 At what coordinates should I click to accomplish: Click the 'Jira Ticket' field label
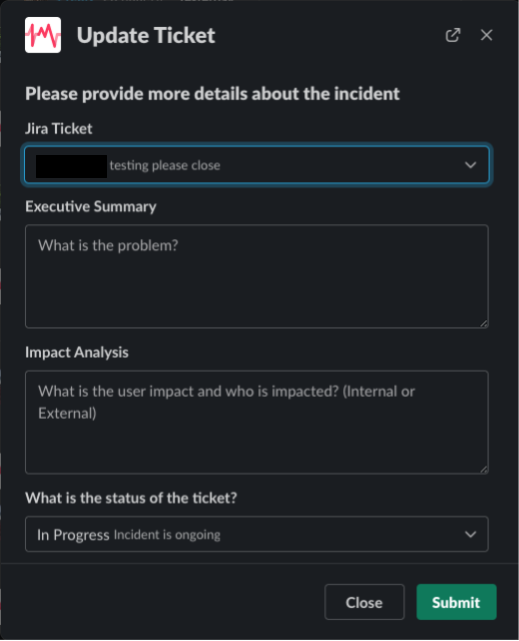[59, 129]
